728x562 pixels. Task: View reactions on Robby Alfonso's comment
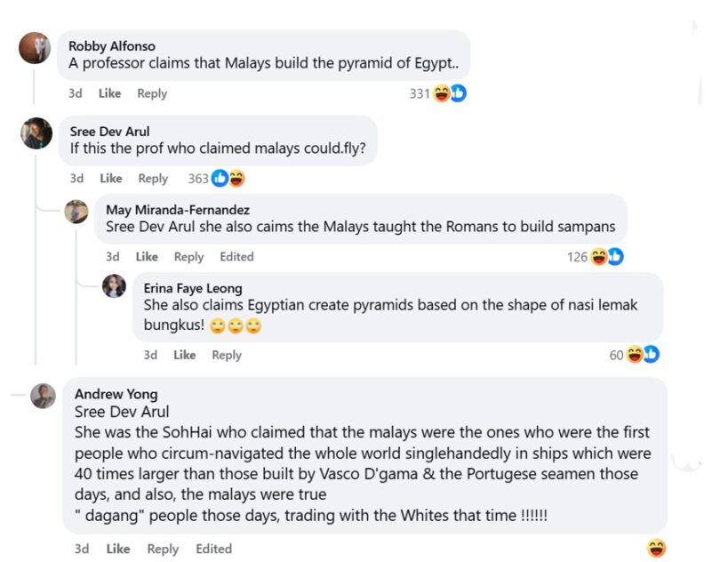(437, 93)
